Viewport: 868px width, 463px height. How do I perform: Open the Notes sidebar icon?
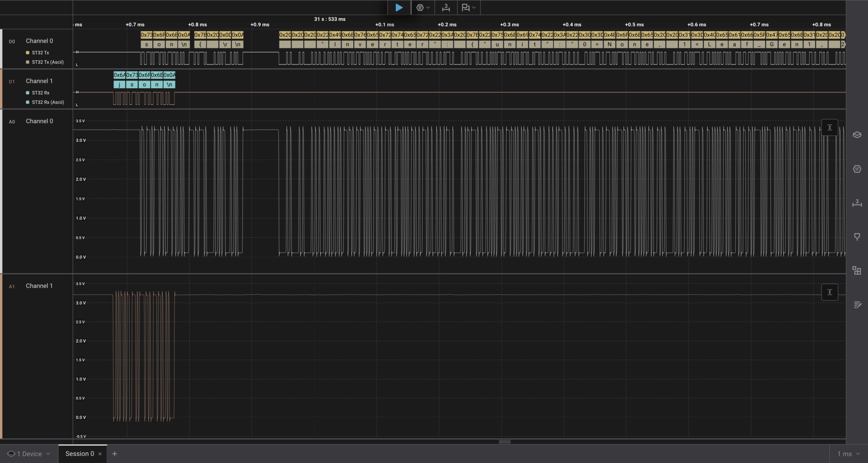(857, 305)
